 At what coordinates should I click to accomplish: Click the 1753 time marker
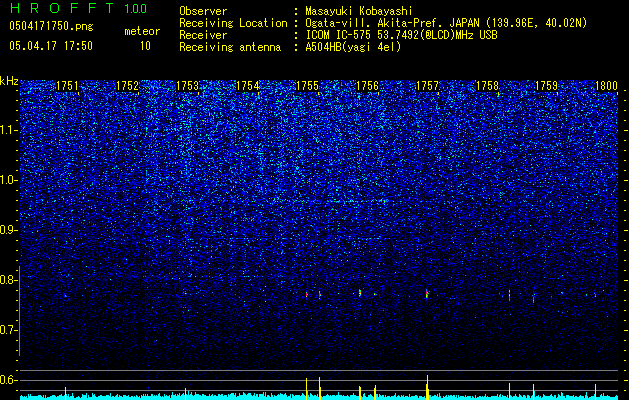point(187,86)
